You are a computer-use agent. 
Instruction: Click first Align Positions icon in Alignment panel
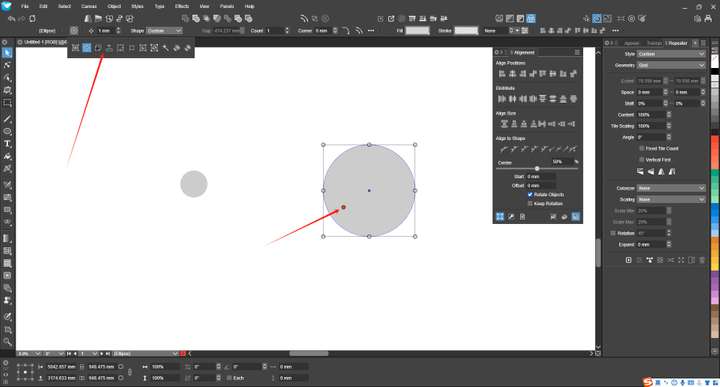pos(502,73)
